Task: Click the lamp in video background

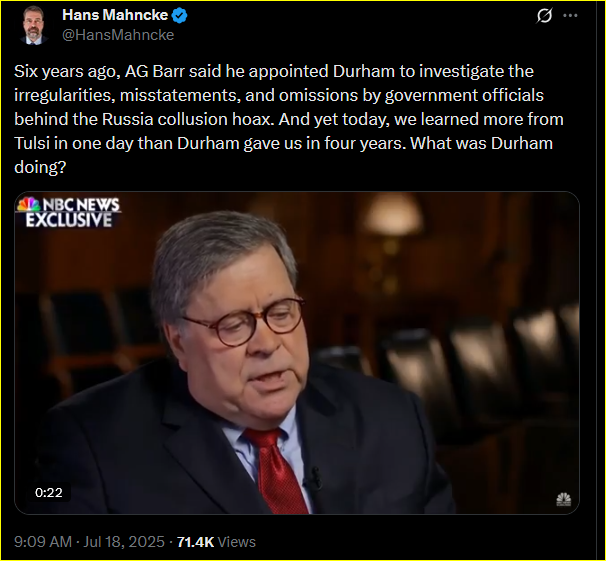Action: click(392, 214)
